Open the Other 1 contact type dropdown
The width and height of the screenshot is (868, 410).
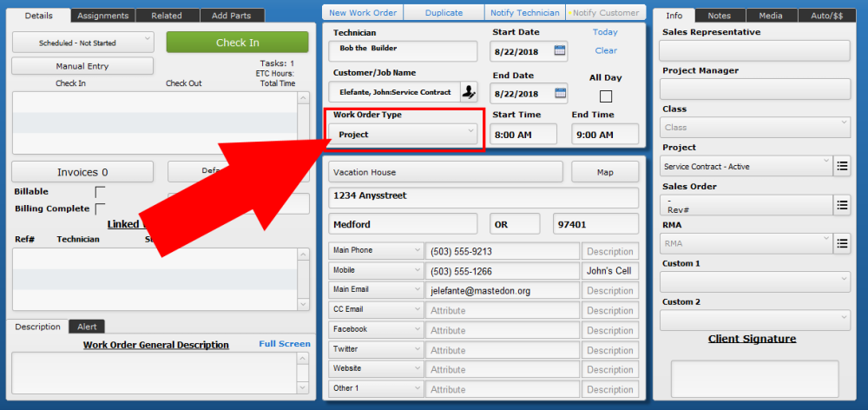377,388
